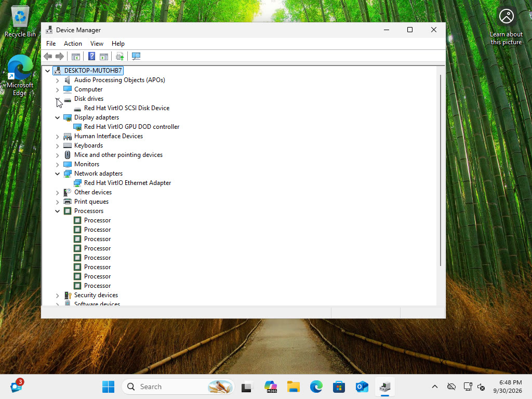Screen dimensions: 532x399
Task: Open the View menu
Action: click(97, 44)
